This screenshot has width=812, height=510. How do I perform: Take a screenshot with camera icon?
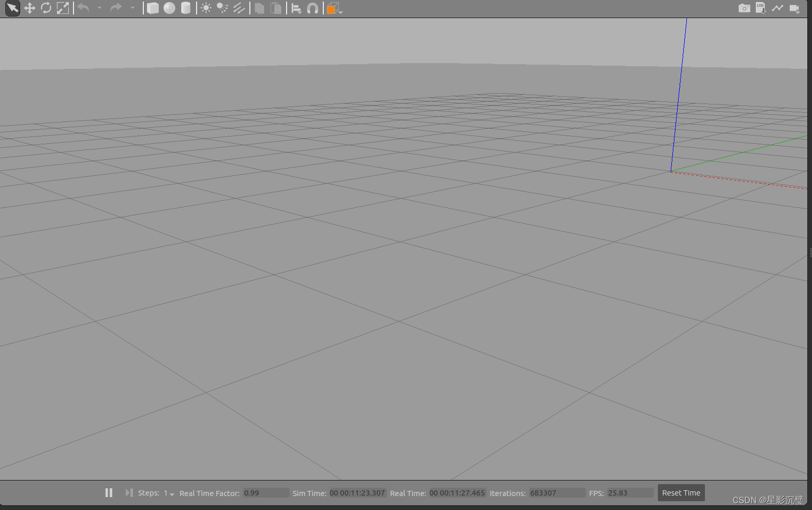coord(744,8)
